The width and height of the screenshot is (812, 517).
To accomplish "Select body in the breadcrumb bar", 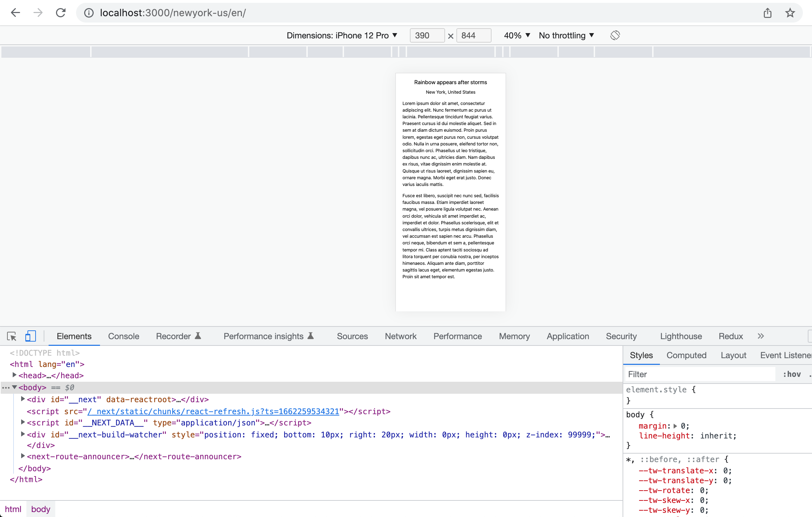I will pos(41,509).
